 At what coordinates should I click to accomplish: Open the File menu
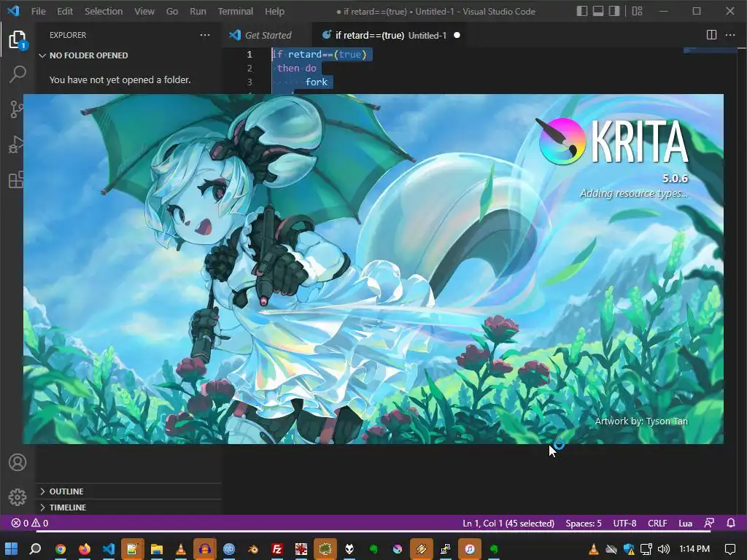tap(38, 11)
